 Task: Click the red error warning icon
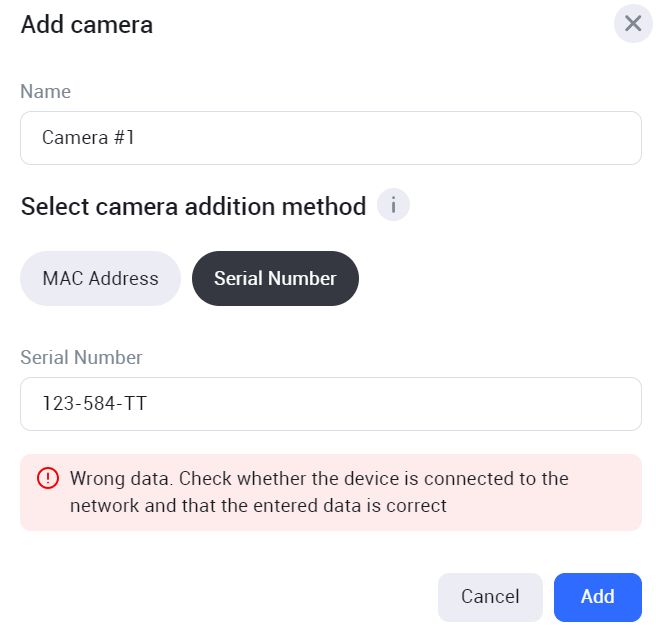[x=48, y=479]
